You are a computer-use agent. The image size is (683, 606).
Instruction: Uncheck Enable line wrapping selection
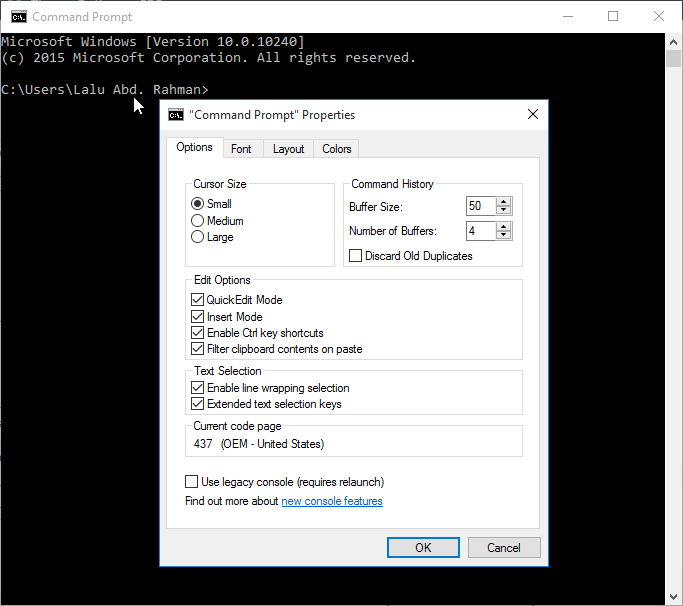click(x=197, y=387)
